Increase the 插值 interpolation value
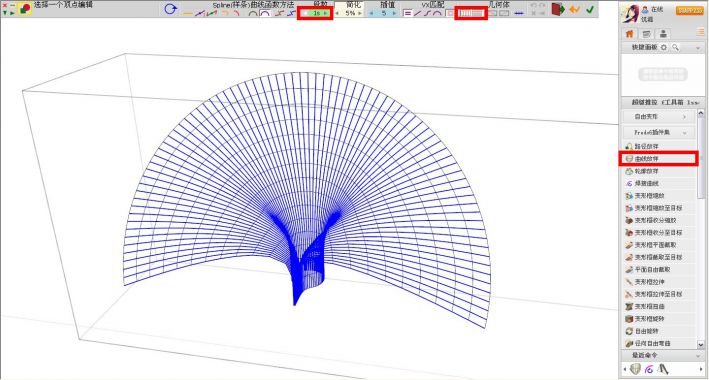 tap(394, 14)
